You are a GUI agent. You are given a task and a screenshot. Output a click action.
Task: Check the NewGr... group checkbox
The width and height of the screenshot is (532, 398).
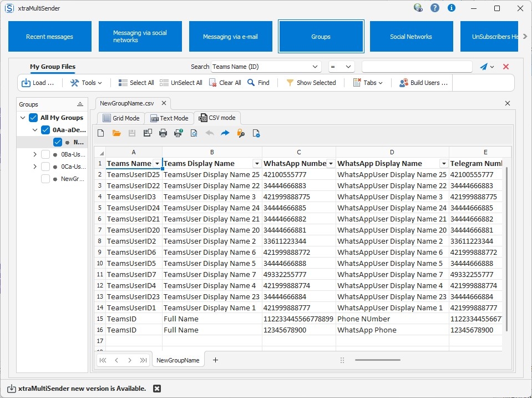[45, 179]
